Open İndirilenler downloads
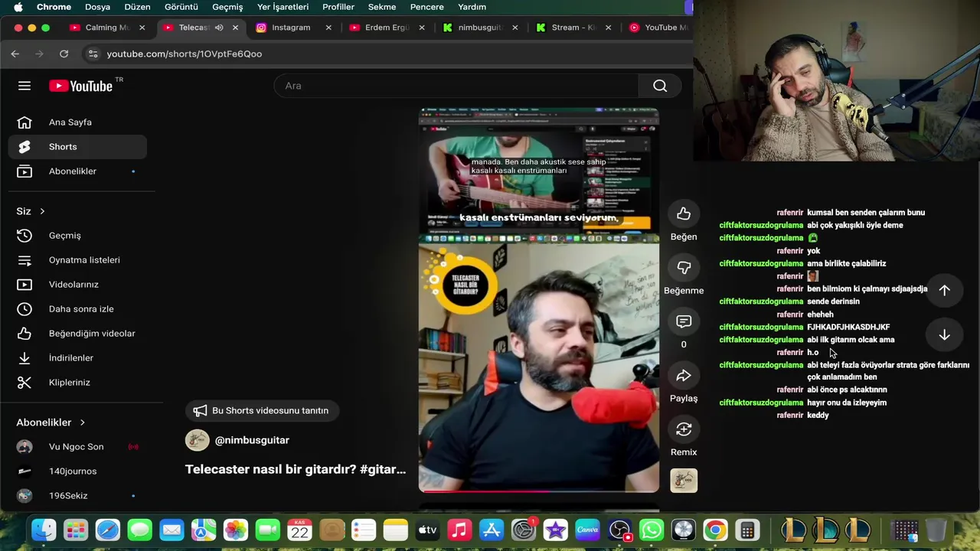 [x=77, y=358]
